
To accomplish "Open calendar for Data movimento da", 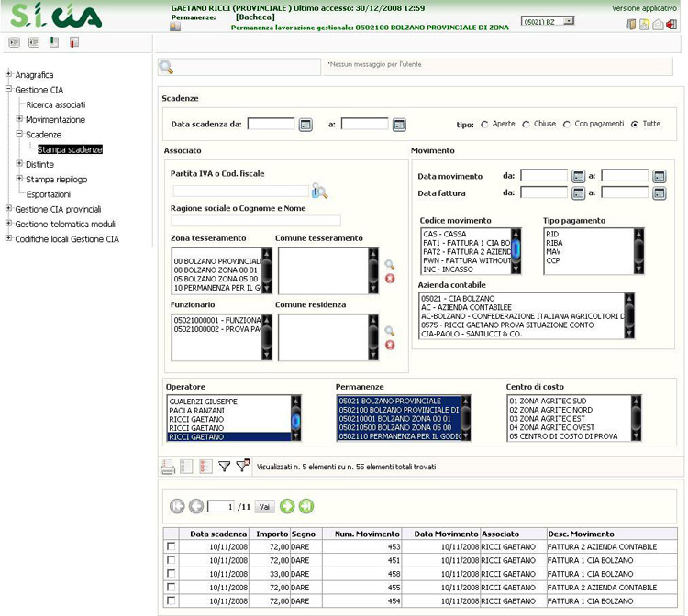I will pyautogui.click(x=578, y=176).
